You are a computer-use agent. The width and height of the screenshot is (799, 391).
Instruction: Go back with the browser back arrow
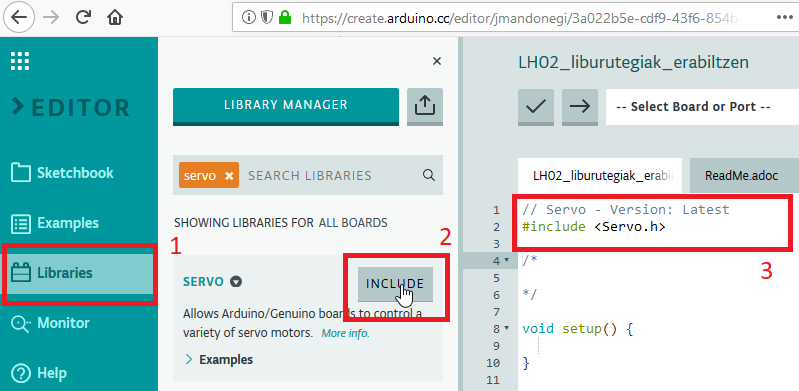tap(19, 17)
